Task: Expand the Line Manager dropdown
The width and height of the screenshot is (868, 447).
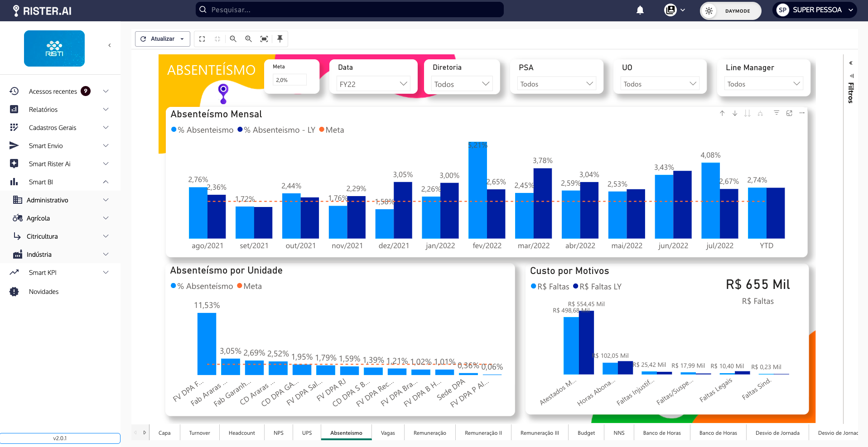Action: pos(763,84)
